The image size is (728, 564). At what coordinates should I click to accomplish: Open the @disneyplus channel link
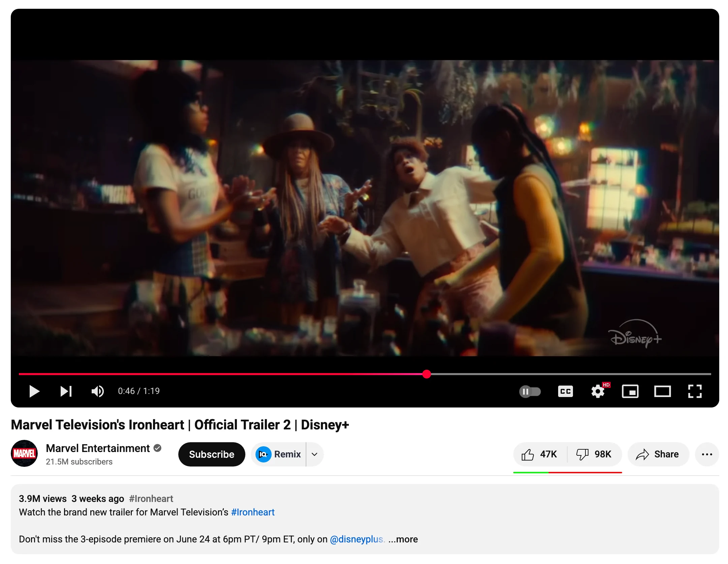tap(357, 539)
